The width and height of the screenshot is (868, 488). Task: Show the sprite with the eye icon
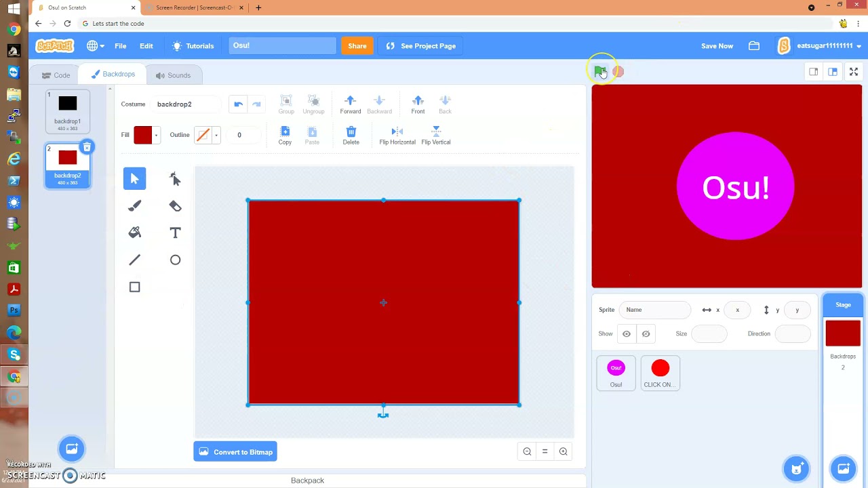(627, 333)
